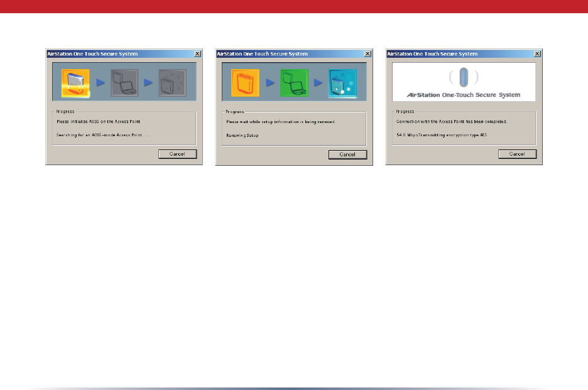The width and height of the screenshot is (588, 390).
Task: Click the 'Please wait while setup information is being renewed' text
Action: tap(281, 122)
